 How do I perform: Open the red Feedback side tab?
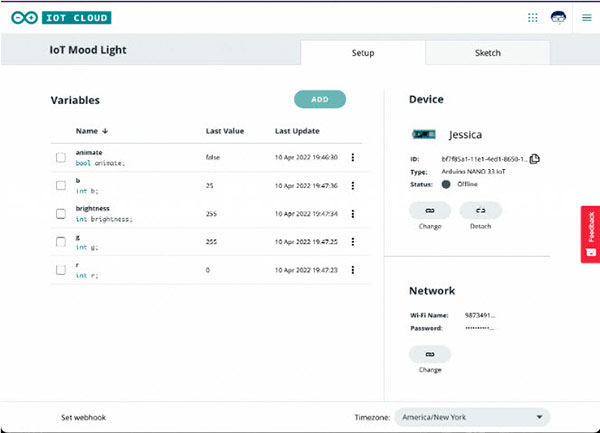pos(590,234)
